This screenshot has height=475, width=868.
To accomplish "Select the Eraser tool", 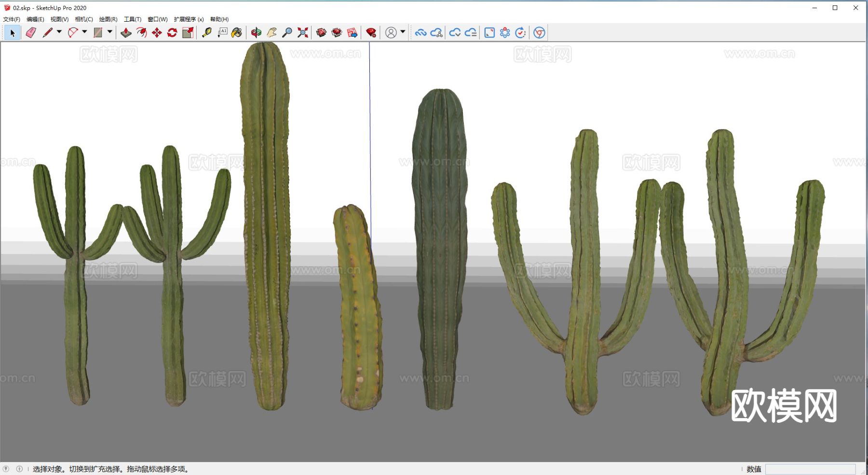I will pyautogui.click(x=31, y=32).
